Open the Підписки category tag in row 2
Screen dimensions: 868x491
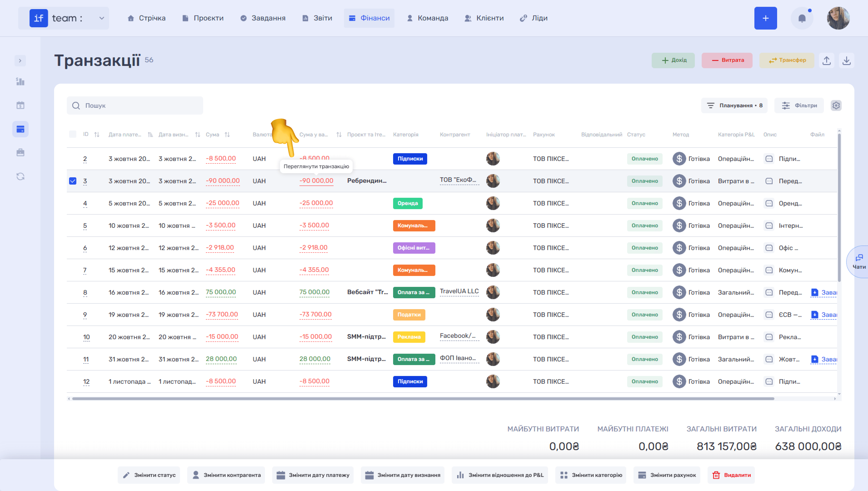click(x=410, y=159)
